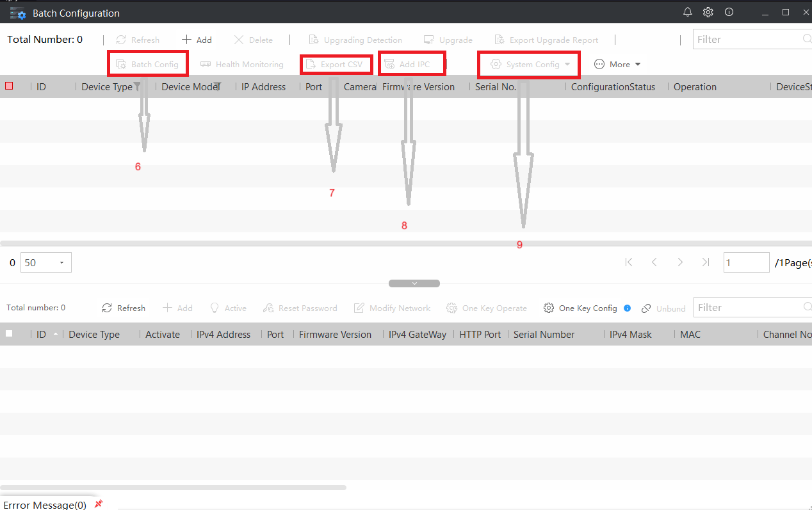Screen dimensions: 812x510
Task: Open the notifications bell icon
Action: pyautogui.click(x=688, y=12)
